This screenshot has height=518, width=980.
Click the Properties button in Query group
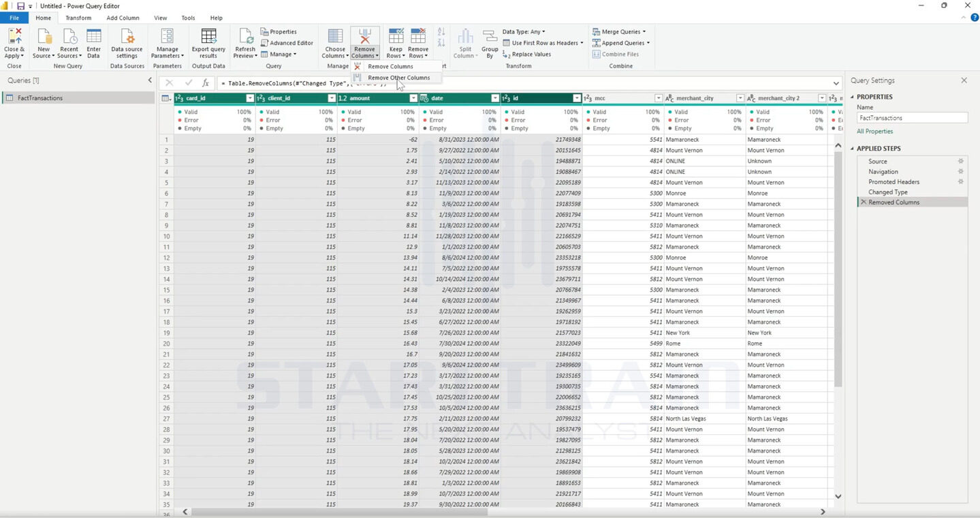[x=279, y=32]
